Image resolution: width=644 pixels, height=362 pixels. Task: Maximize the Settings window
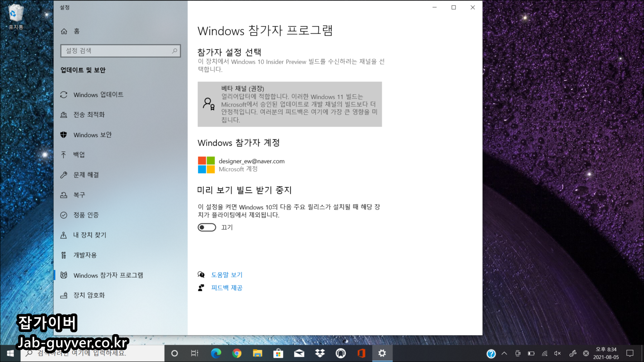(454, 8)
